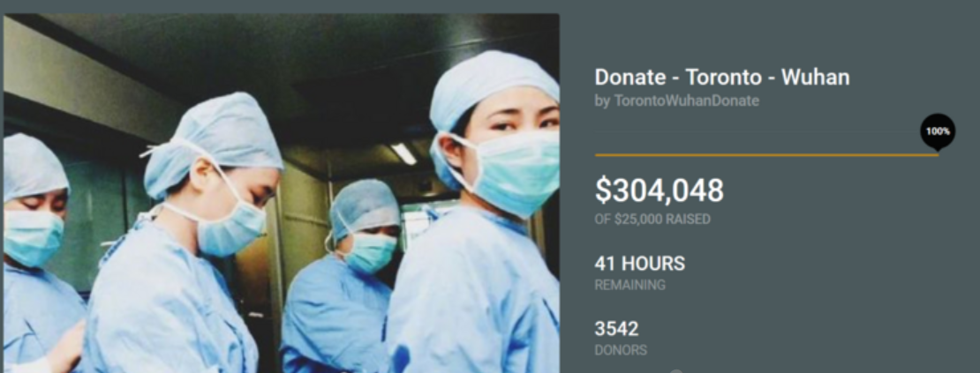Click the OF $25,000 RAISED goal text
Image resolution: width=980 pixels, height=373 pixels.
[x=652, y=220]
